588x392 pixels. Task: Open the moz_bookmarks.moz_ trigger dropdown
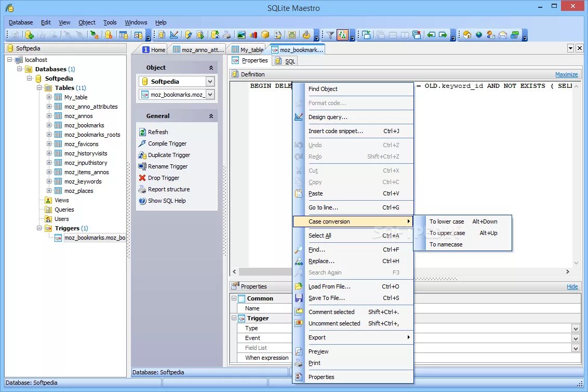[x=210, y=95]
